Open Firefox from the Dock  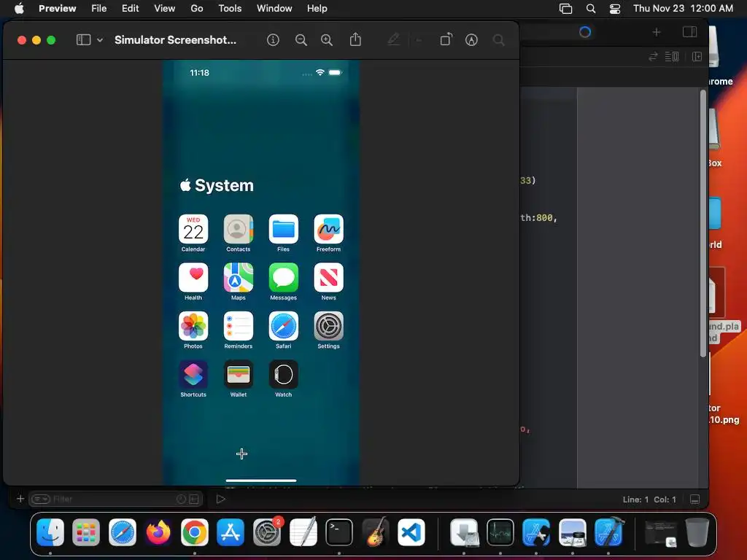158,532
